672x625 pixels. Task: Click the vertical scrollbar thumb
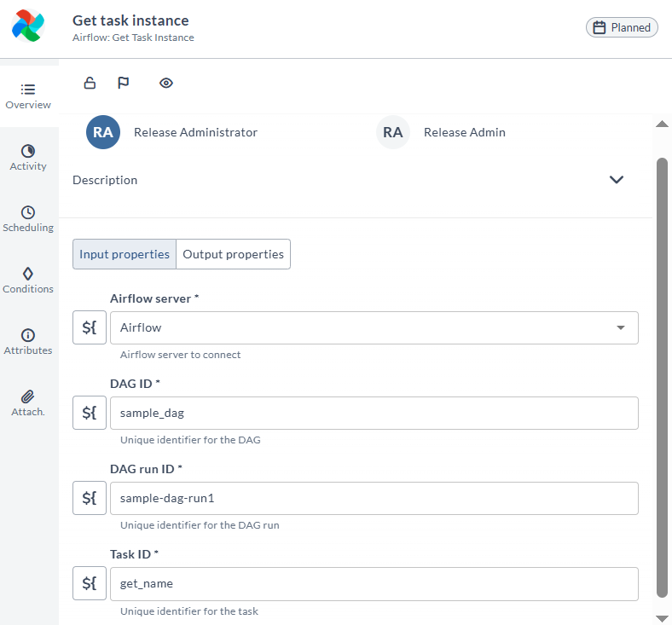coord(662,378)
